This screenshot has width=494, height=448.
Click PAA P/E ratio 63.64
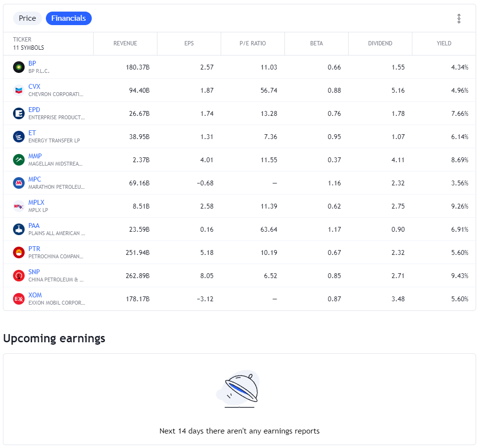tap(269, 229)
